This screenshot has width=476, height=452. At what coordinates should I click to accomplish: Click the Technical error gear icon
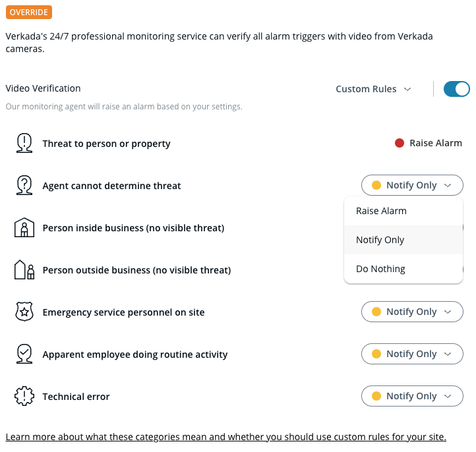24,396
